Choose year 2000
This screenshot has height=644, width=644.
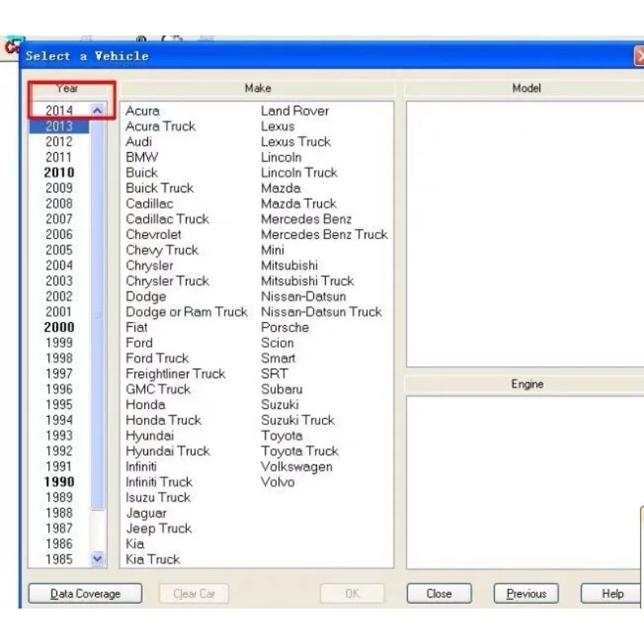(x=59, y=327)
